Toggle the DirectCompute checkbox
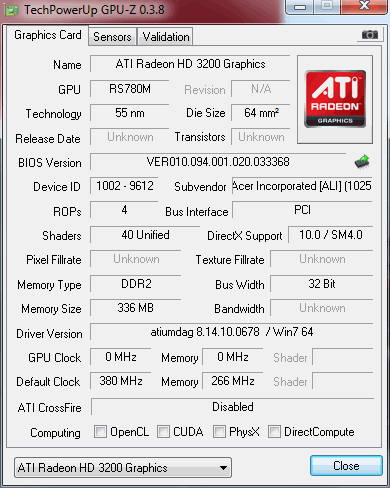 (x=274, y=431)
